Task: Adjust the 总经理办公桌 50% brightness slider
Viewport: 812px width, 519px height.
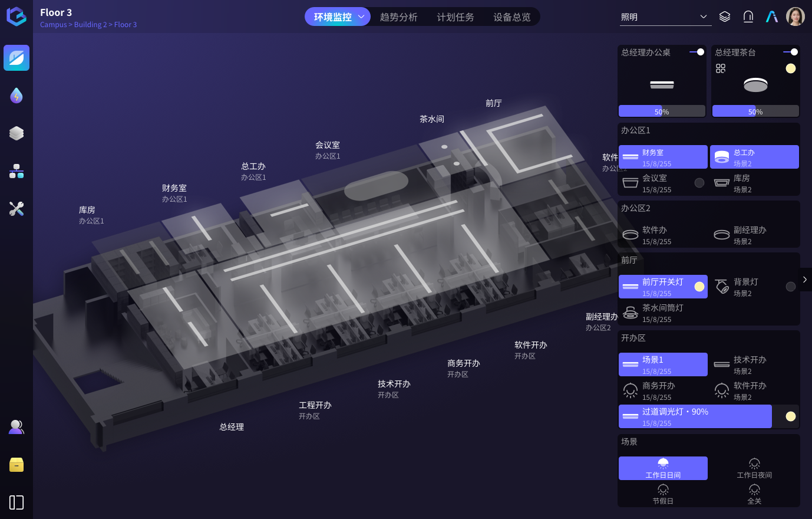Action: (662, 111)
